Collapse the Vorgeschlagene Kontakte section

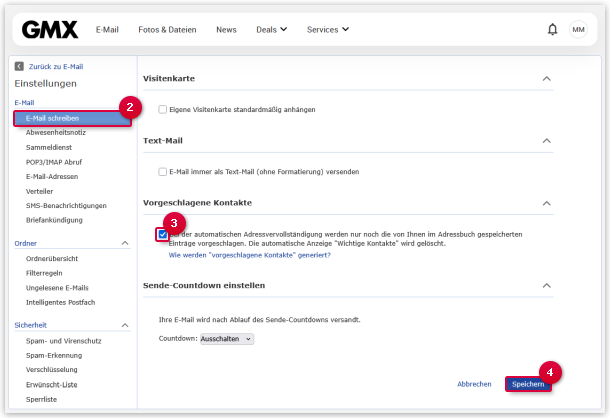click(546, 203)
